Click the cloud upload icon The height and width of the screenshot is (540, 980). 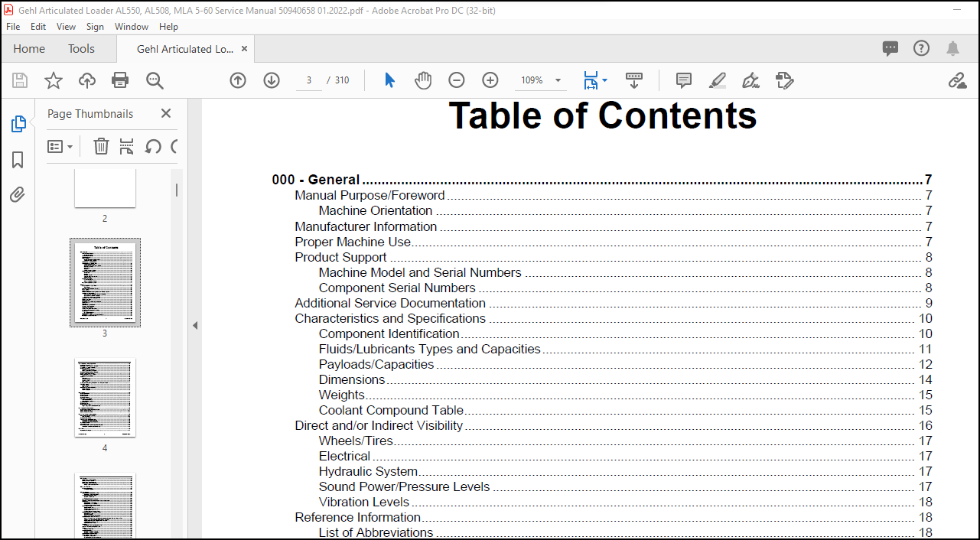pos(87,80)
